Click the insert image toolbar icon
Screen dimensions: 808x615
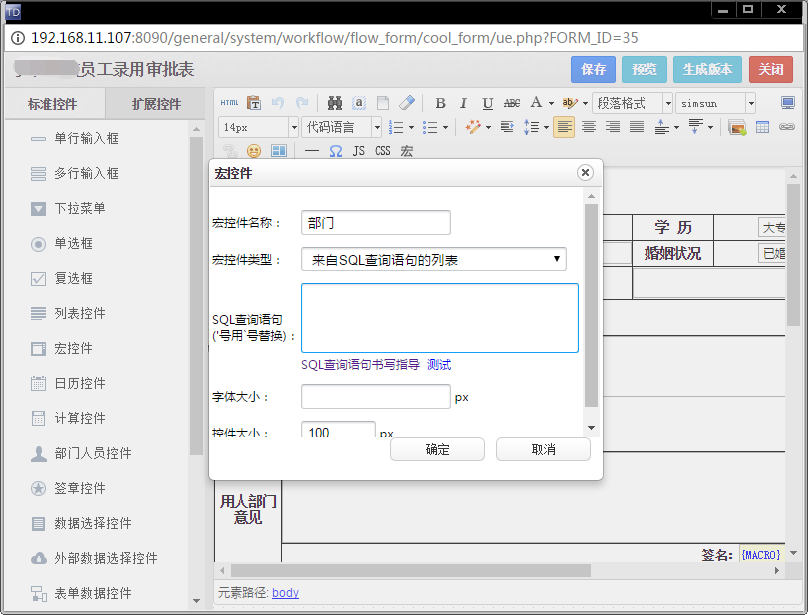pyautogui.click(x=737, y=127)
